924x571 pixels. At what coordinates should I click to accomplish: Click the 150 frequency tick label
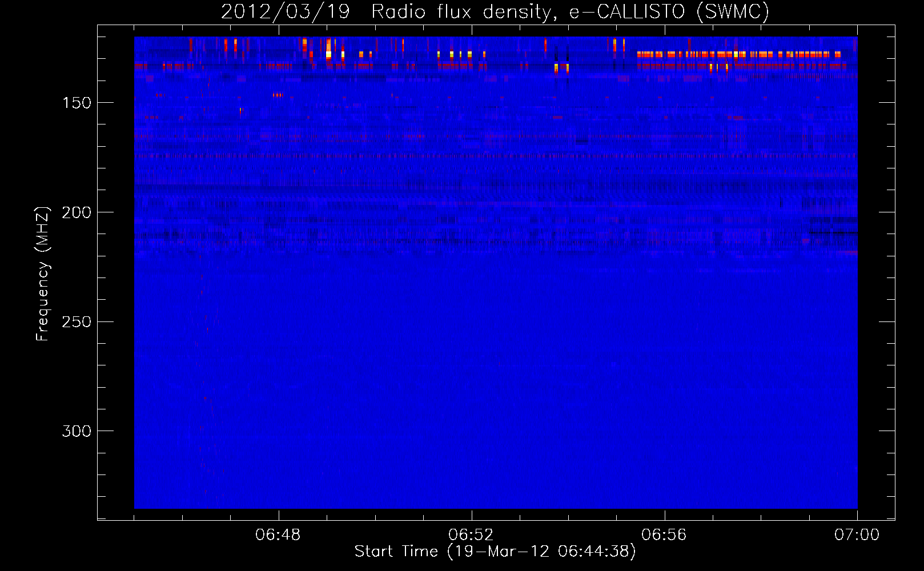[x=77, y=103]
